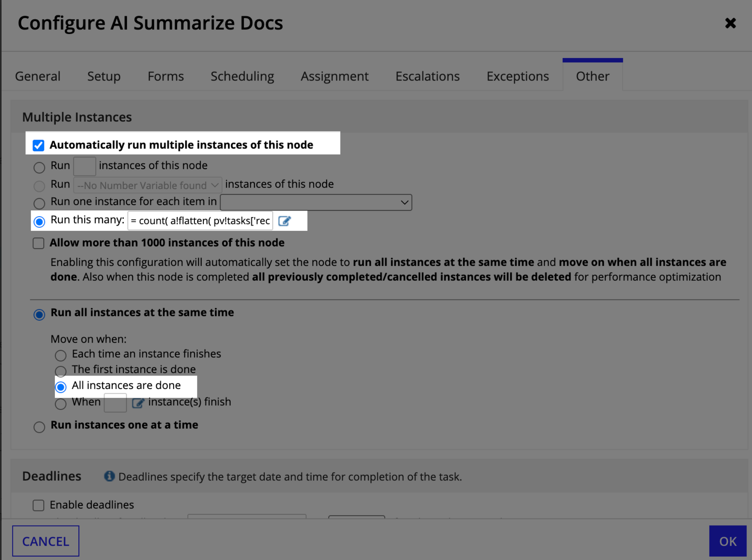Open expression editor beside When instance(s) finish
Screen dimensions: 752x560
pyautogui.click(x=138, y=403)
